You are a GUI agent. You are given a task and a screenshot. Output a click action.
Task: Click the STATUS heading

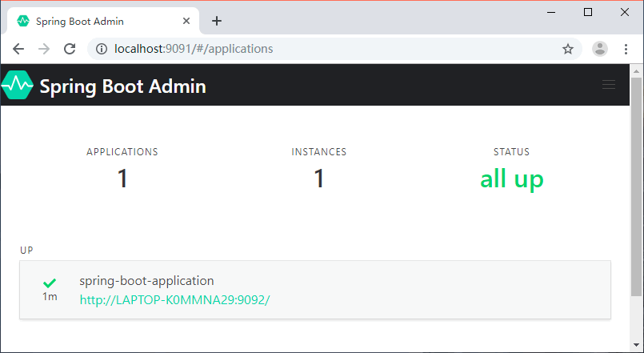(x=511, y=152)
